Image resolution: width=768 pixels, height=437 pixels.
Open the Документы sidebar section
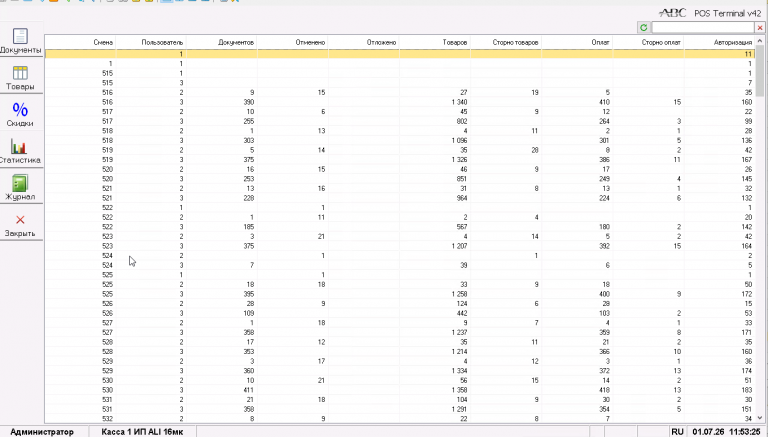(21, 40)
